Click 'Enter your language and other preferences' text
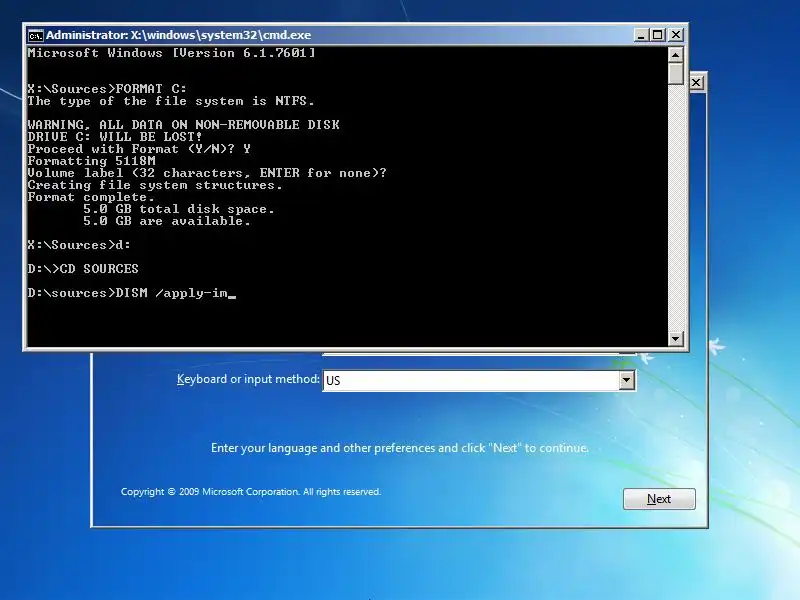Screen dimensions: 800x600 click(399, 448)
